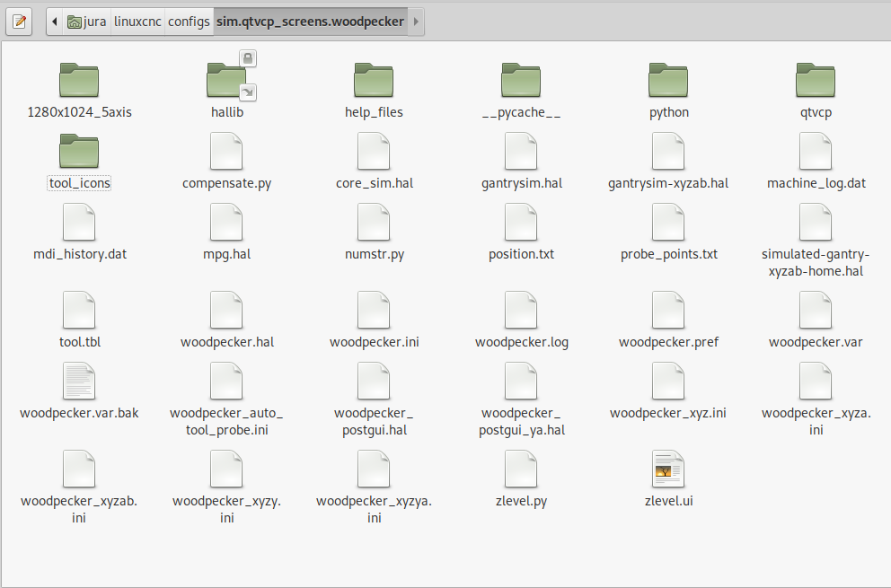
Task: Click the 'woodpecker.ini' file name label
Action: coord(374,342)
